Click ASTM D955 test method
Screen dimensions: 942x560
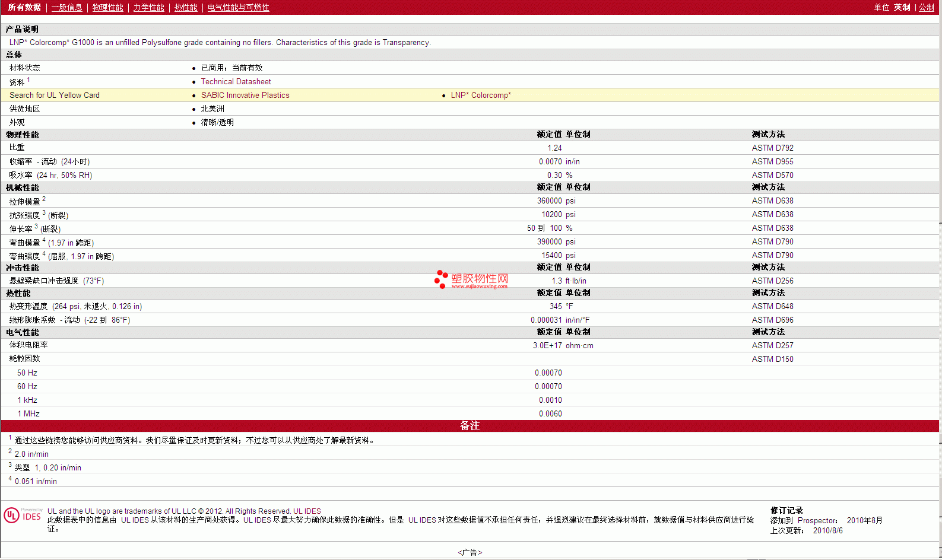(772, 161)
